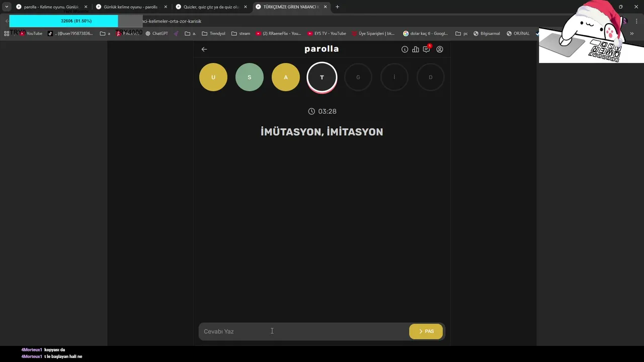Click the parolla logo title
The image size is (644, 362).
321,49
